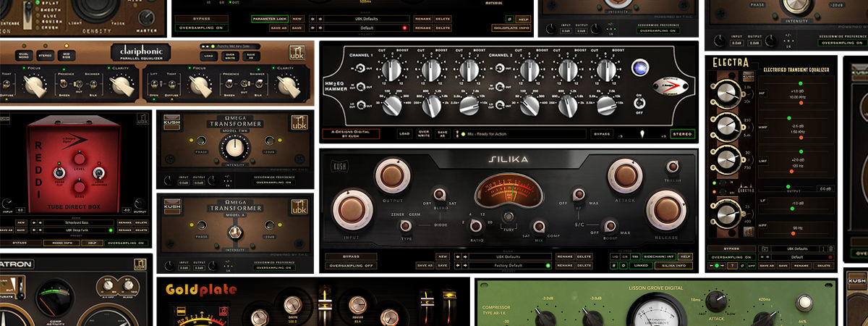The image size is (868, 326).
Task: Click Silika Info button
Action: pos(673,265)
